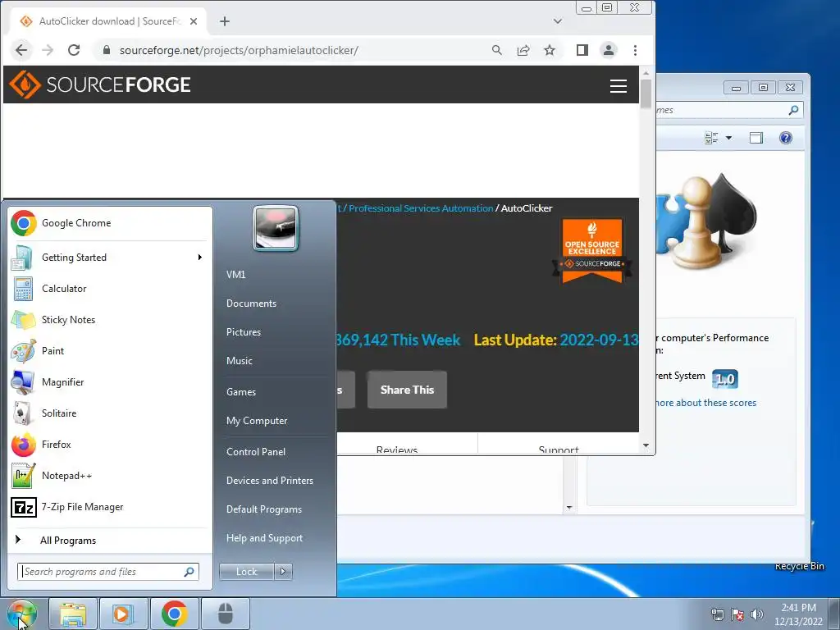This screenshot has height=630, width=840.
Task: Click the network tray icon
Action: pos(717,614)
